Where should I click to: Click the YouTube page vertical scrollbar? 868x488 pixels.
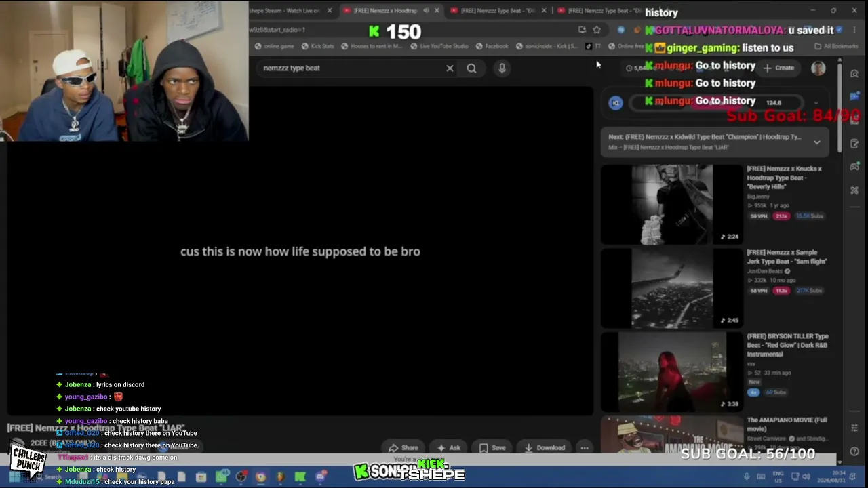pyautogui.click(x=840, y=105)
